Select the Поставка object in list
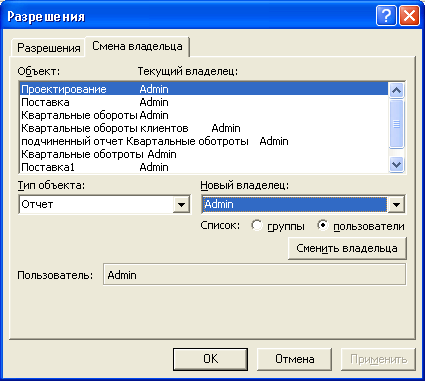 [204, 102]
